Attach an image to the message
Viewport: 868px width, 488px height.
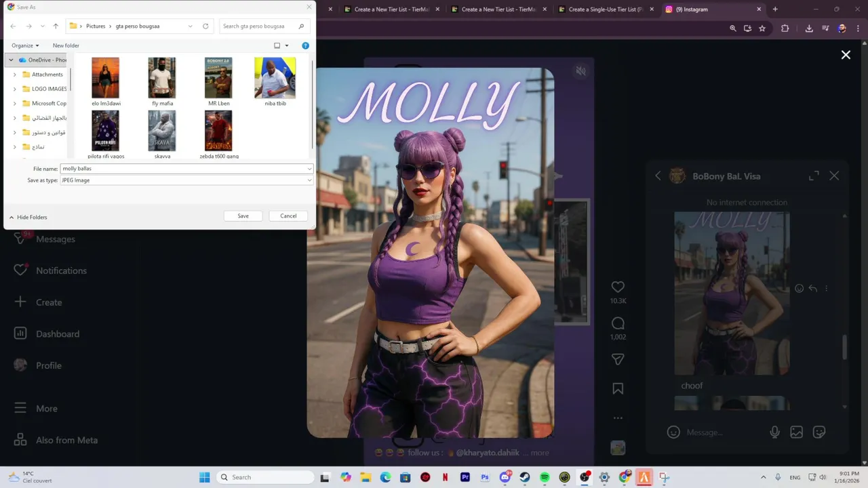pyautogui.click(x=797, y=432)
